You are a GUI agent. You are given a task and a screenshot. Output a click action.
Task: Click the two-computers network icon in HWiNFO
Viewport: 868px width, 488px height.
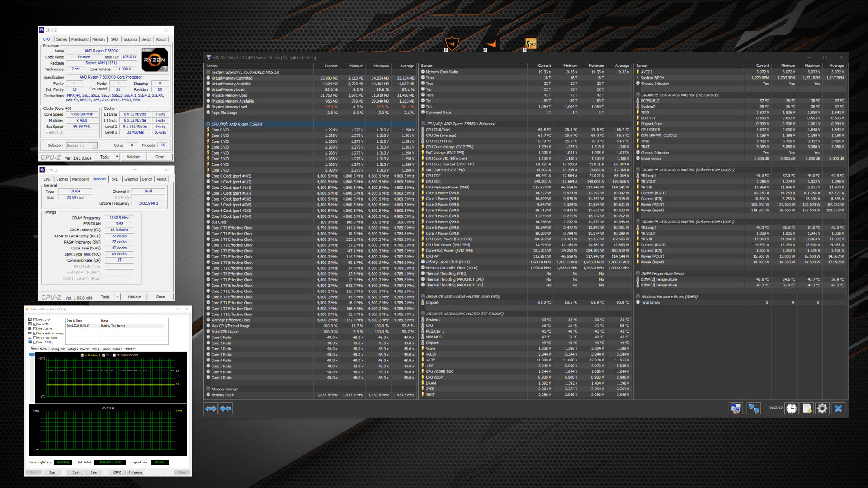(754, 408)
